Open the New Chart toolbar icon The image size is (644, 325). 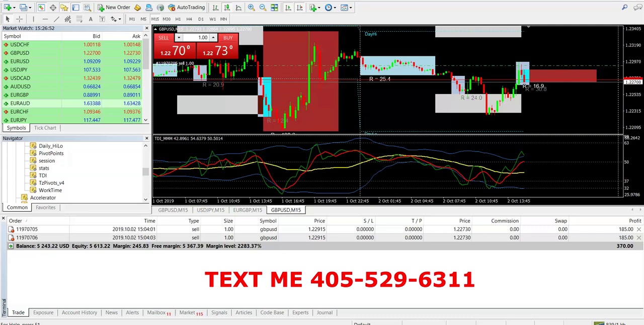pos(7,8)
